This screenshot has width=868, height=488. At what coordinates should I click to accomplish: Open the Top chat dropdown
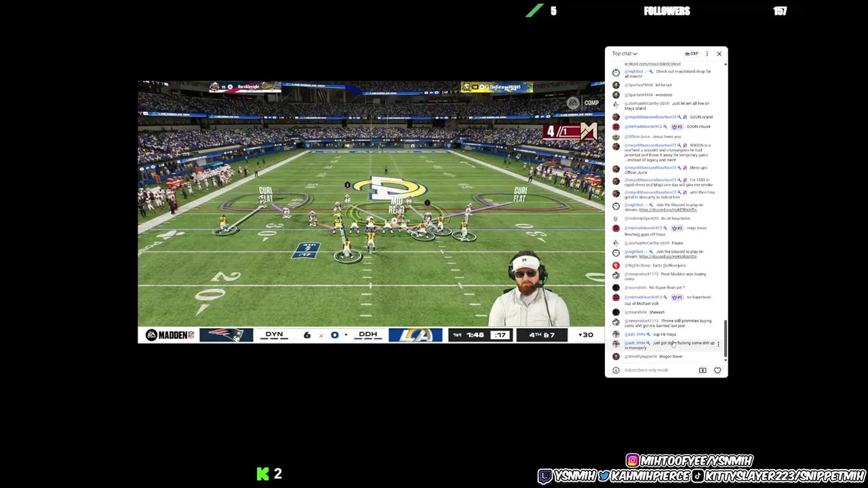point(625,54)
